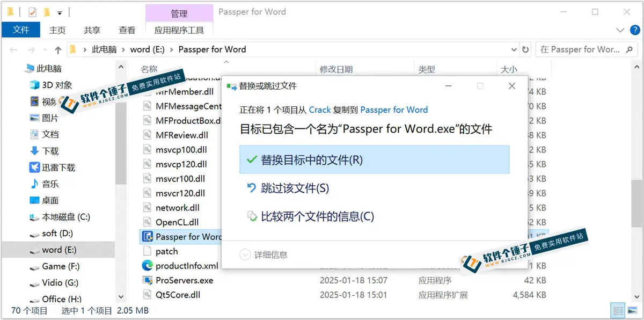Select MFReview.dll file icon

(x=147, y=135)
